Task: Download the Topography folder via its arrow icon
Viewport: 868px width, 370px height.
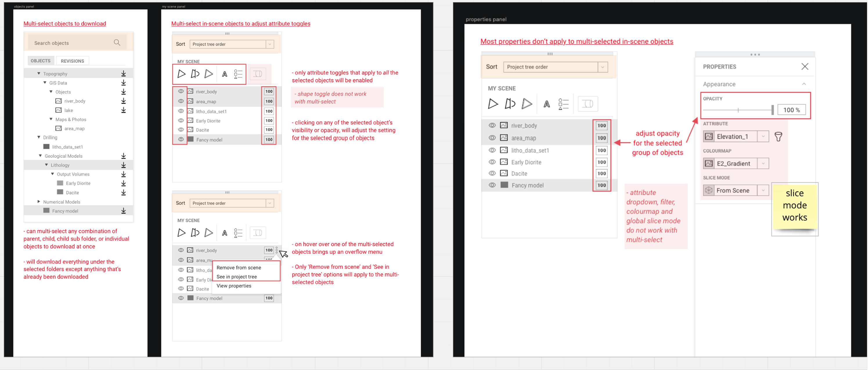Action: [124, 73]
